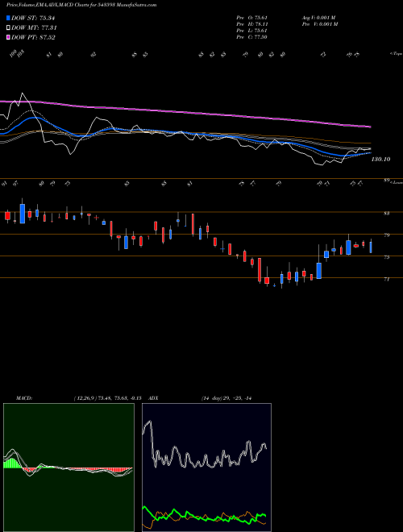The width and height of the screenshot is (403, 532).
Task: Click the Pre O: 75.61 value
Action: point(251,18)
